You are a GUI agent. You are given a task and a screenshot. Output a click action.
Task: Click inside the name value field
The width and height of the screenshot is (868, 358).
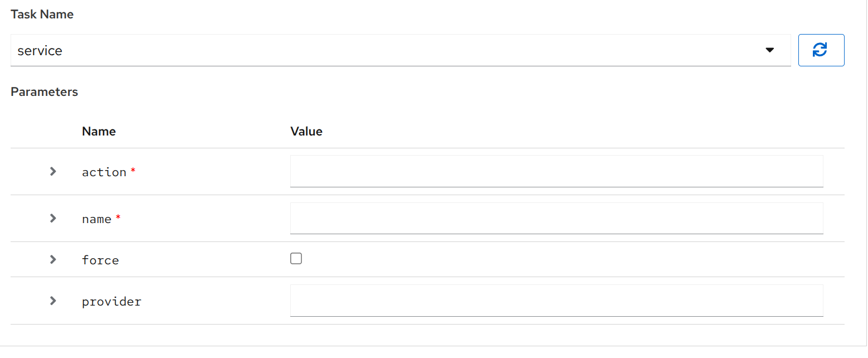tap(556, 218)
